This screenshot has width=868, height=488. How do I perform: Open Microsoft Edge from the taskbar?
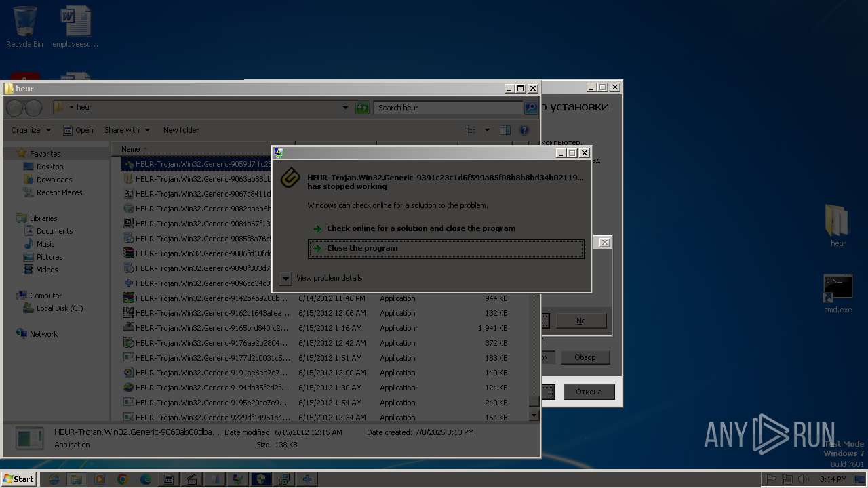click(146, 479)
